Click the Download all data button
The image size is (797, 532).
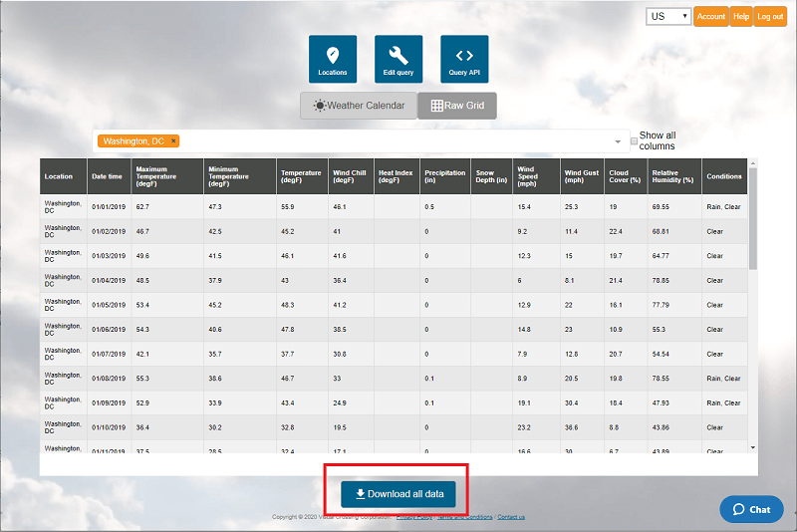click(x=398, y=494)
